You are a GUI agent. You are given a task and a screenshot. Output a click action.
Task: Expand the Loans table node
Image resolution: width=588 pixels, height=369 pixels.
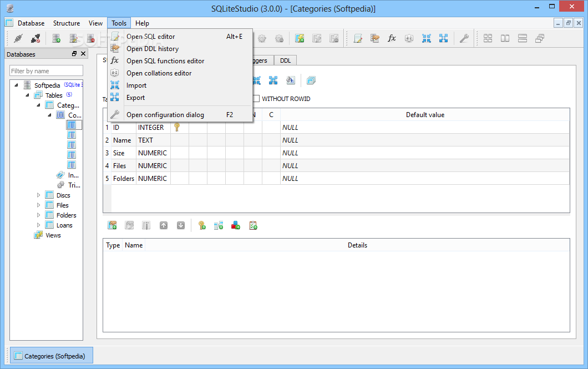pos(38,225)
